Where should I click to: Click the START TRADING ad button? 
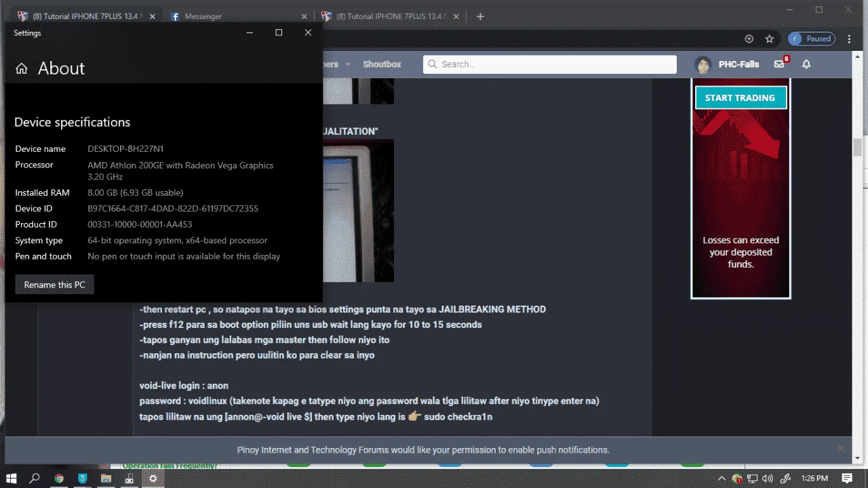point(740,98)
